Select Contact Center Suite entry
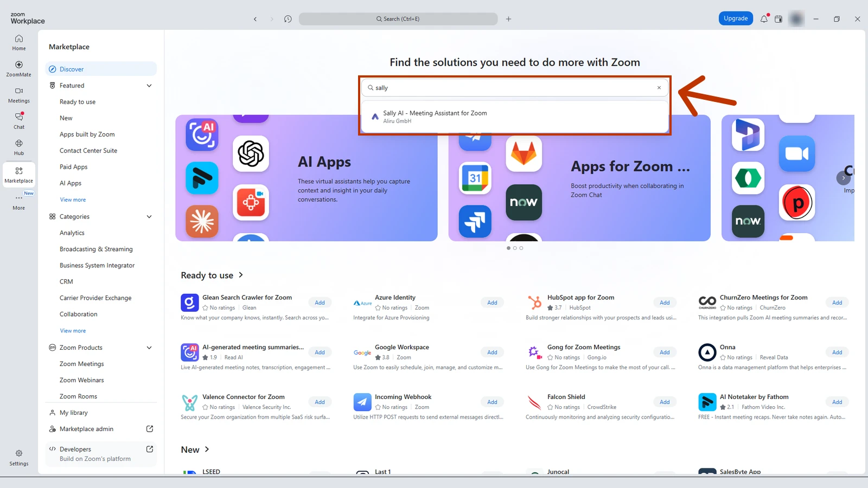The width and height of the screenshot is (868, 488). (x=88, y=151)
